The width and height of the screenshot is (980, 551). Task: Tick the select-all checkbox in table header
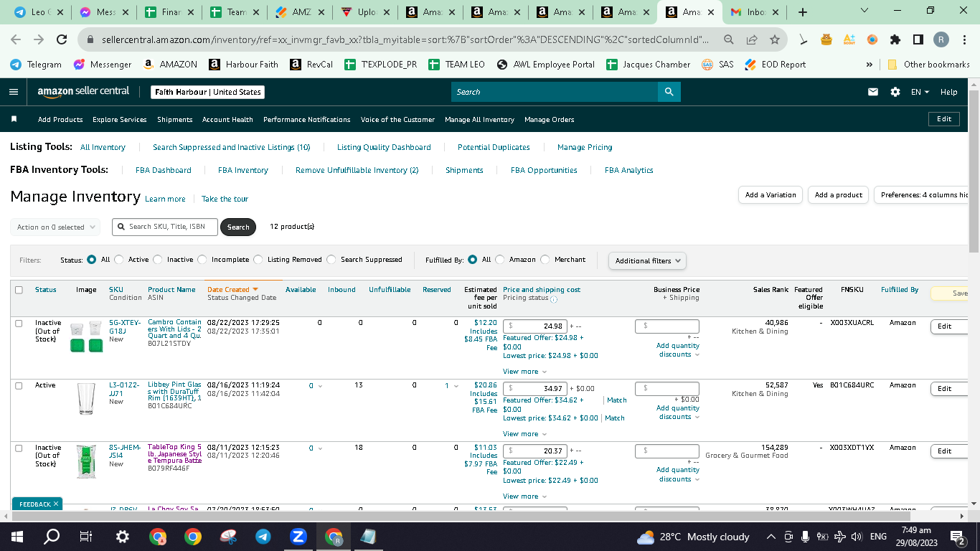point(19,290)
